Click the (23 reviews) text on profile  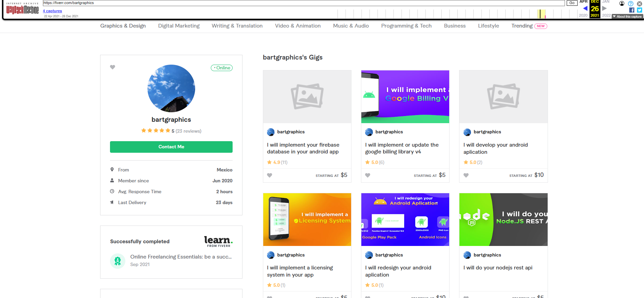tap(188, 131)
